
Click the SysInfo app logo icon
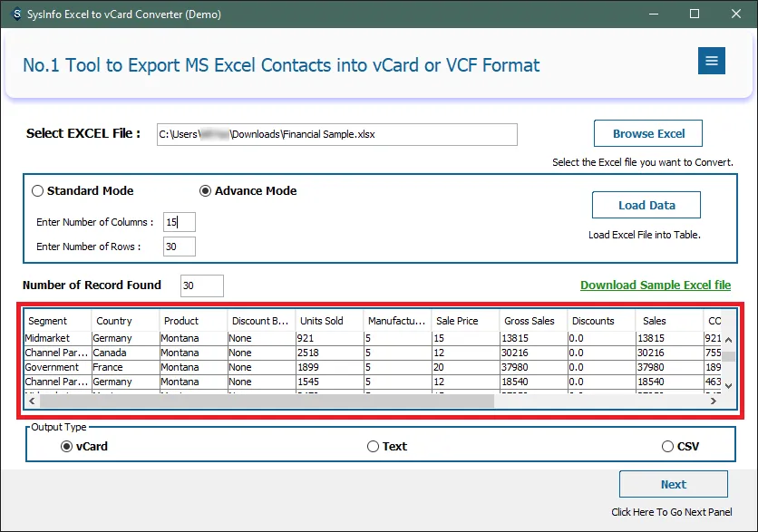16,14
